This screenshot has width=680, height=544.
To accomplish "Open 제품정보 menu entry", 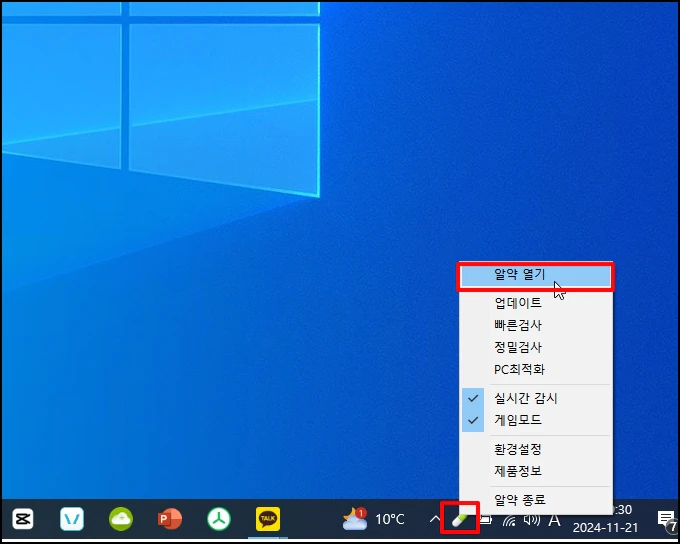I will click(536, 471).
